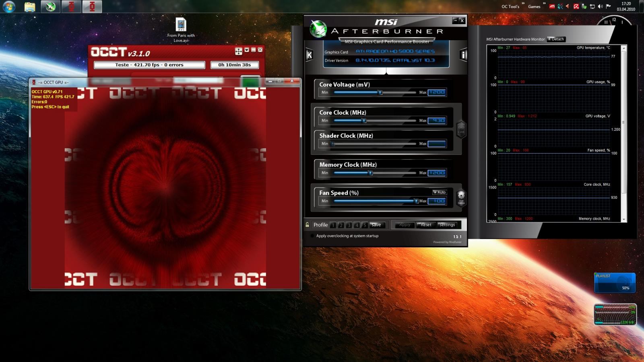Select profile slot 2

[341, 225]
